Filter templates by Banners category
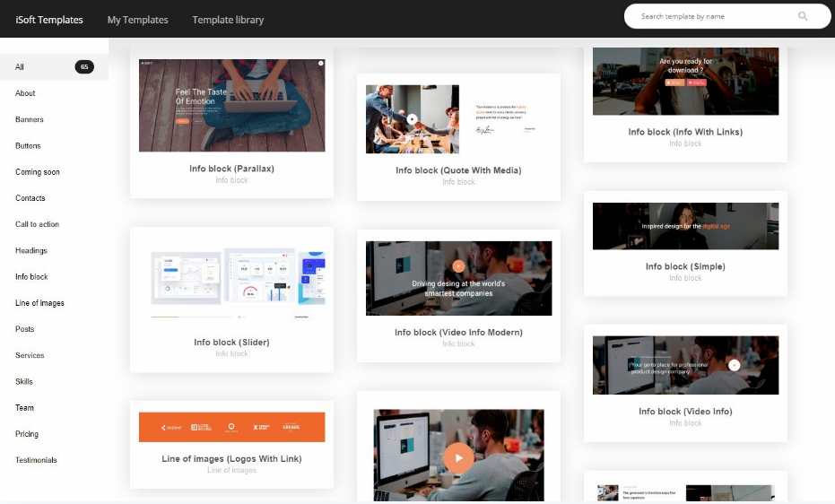The height and width of the screenshot is (504, 835). [x=29, y=119]
